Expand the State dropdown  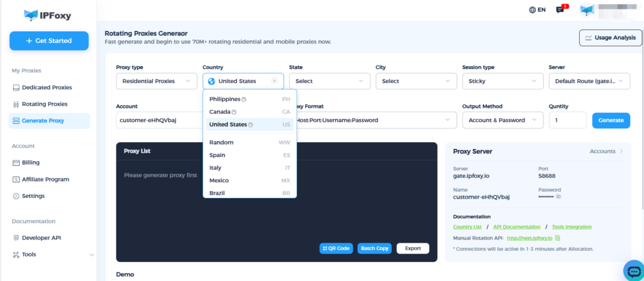coord(330,81)
